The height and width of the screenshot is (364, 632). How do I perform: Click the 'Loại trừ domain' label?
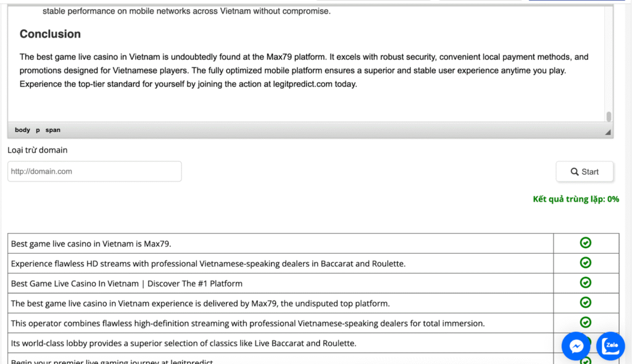coord(38,150)
